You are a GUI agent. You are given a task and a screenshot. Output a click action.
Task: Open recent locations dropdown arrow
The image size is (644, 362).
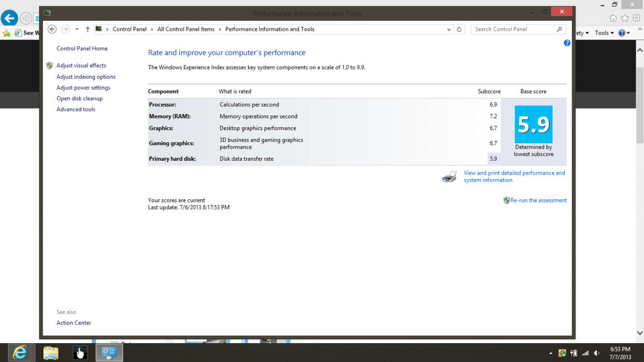[77, 29]
